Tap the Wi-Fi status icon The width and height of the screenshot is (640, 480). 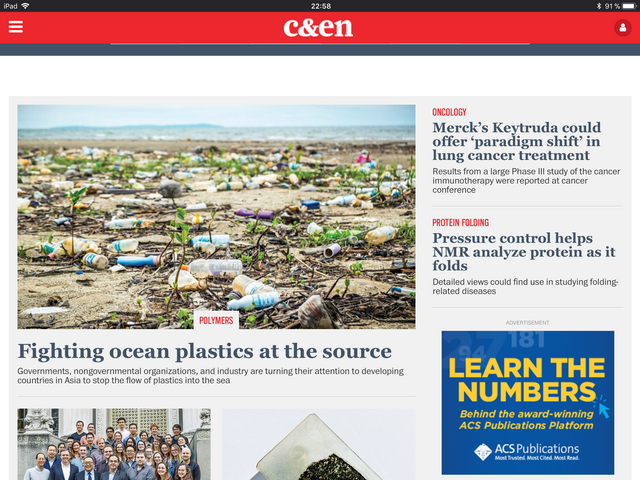click(x=25, y=6)
